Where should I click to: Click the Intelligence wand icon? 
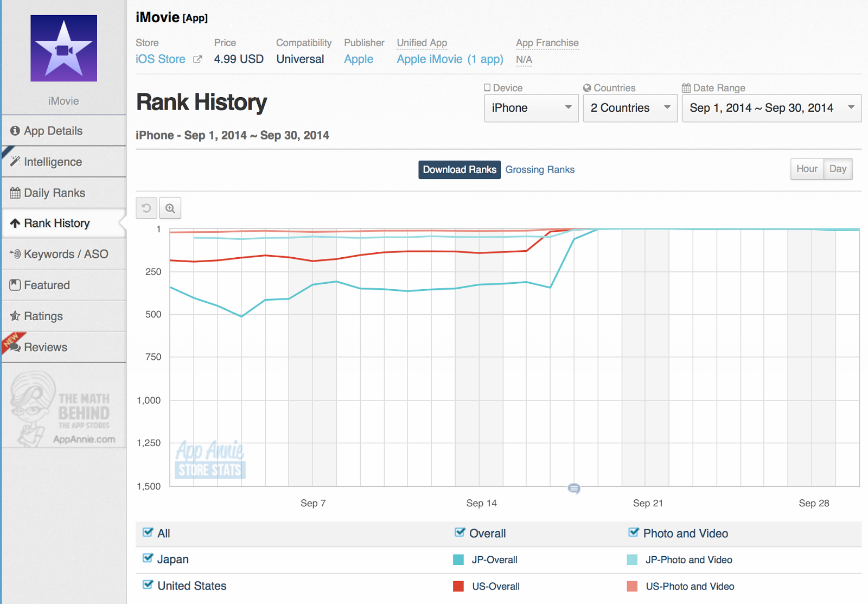click(15, 162)
